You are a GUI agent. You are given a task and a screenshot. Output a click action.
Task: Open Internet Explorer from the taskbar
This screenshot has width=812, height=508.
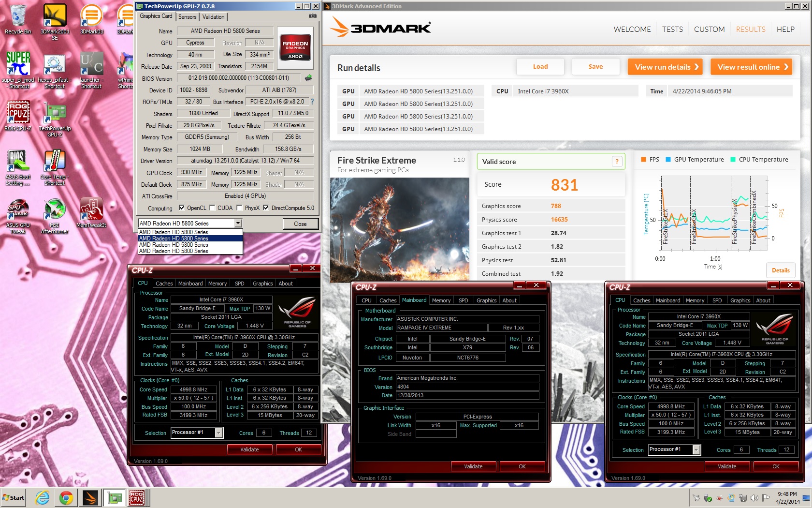point(43,497)
